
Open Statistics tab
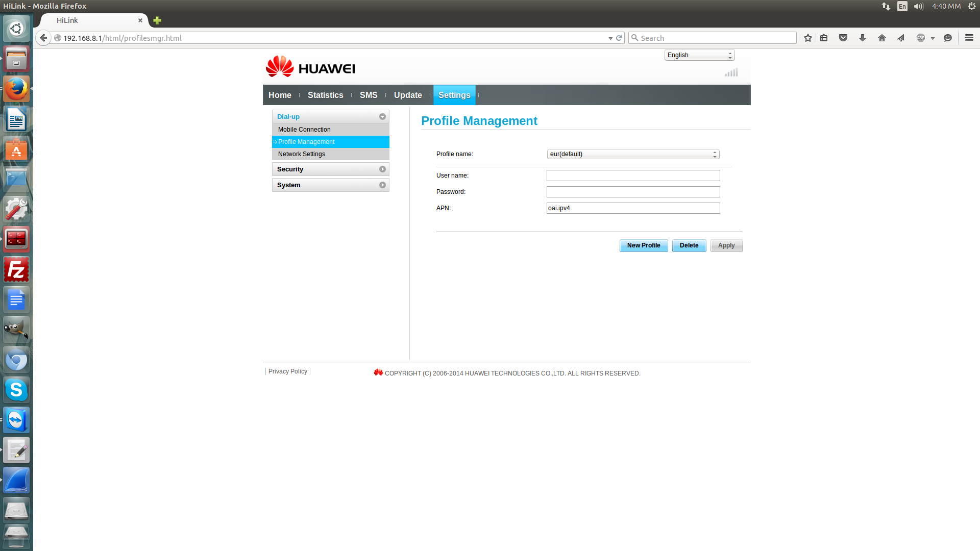(326, 95)
